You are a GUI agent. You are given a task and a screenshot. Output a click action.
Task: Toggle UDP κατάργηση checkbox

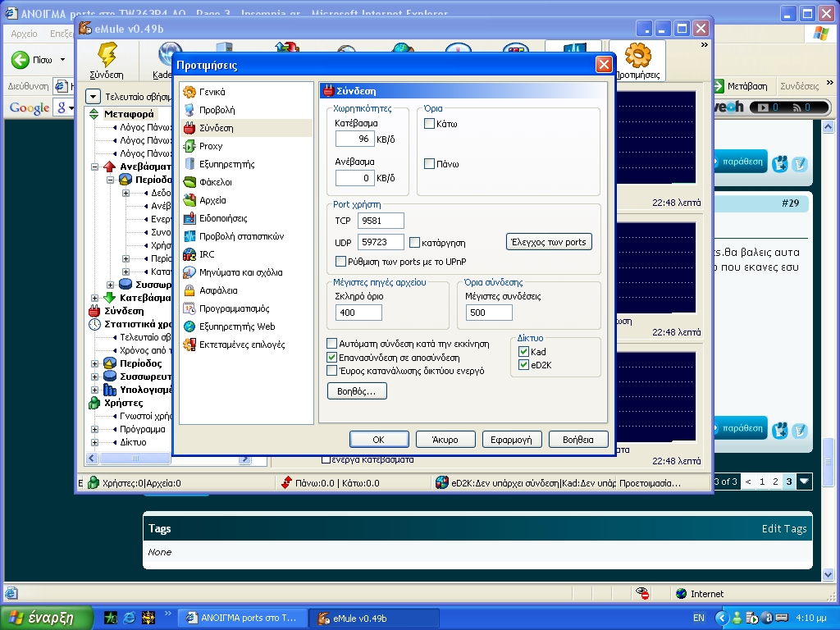tap(414, 243)
